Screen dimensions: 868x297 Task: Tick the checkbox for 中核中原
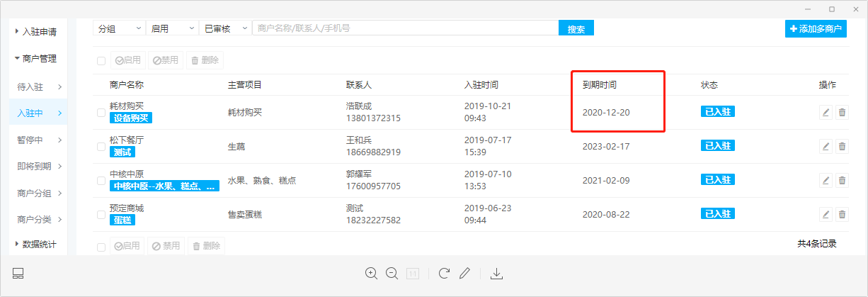pyautogui.click(x=101, y=181)
